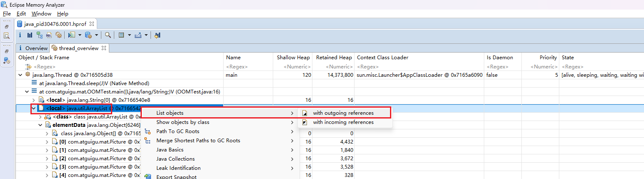Open the Help menu
Viewport: 644px width, 179px height.
tap(63, 14)
